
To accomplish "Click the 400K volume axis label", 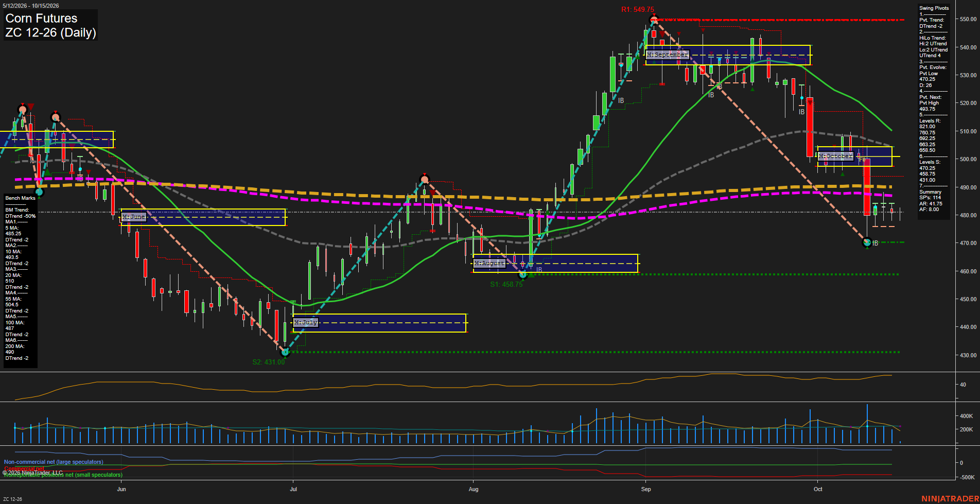I will [x=966, y=416].
